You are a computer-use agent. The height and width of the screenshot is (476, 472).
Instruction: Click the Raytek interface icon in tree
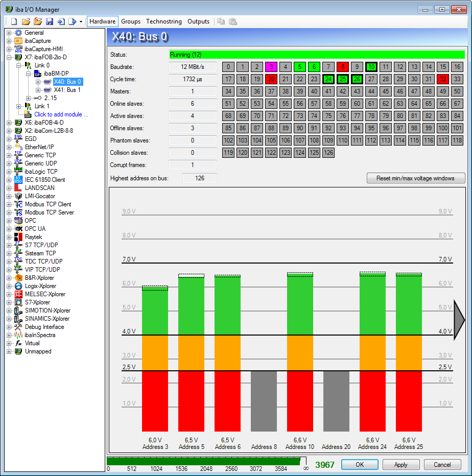18,237
